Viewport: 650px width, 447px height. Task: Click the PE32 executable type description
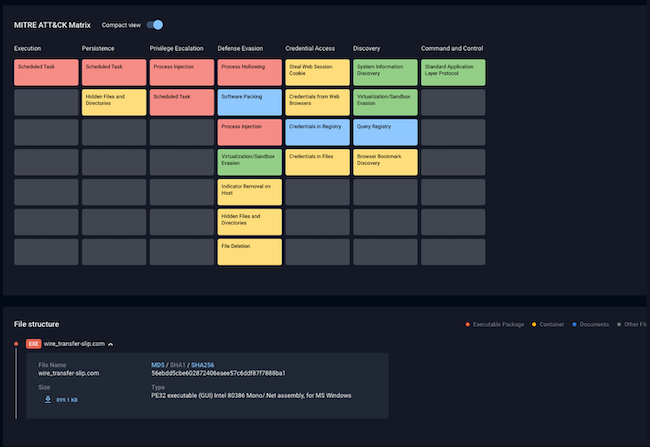(251, 396)
